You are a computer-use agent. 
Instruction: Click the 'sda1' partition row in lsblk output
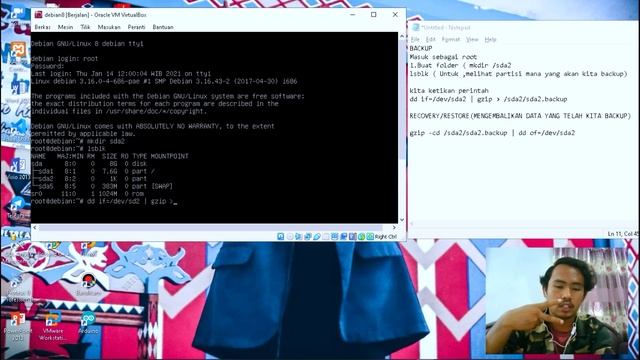pyautogui.click(x=93, y=171)
